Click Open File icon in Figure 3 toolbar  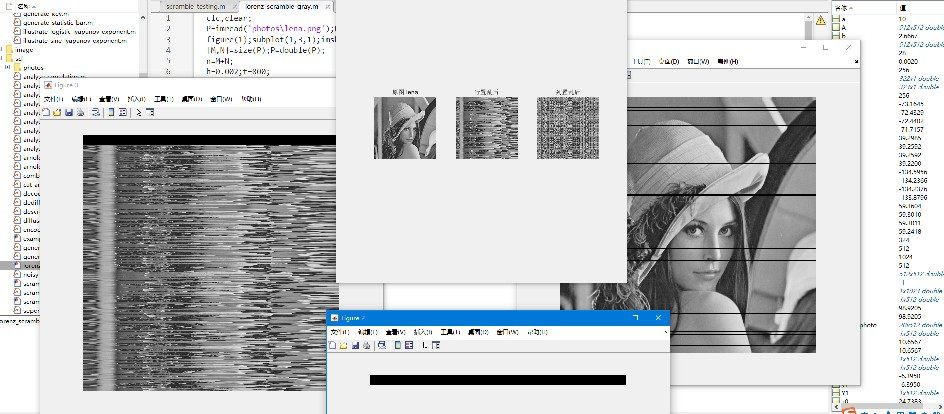pyautogui.click(x=57, y=112)
